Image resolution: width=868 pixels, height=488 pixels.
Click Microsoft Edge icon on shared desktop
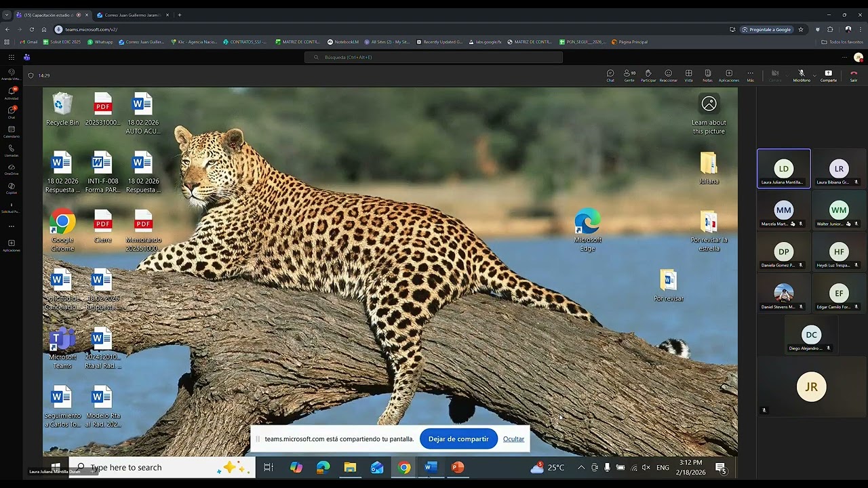pos(587,230)
